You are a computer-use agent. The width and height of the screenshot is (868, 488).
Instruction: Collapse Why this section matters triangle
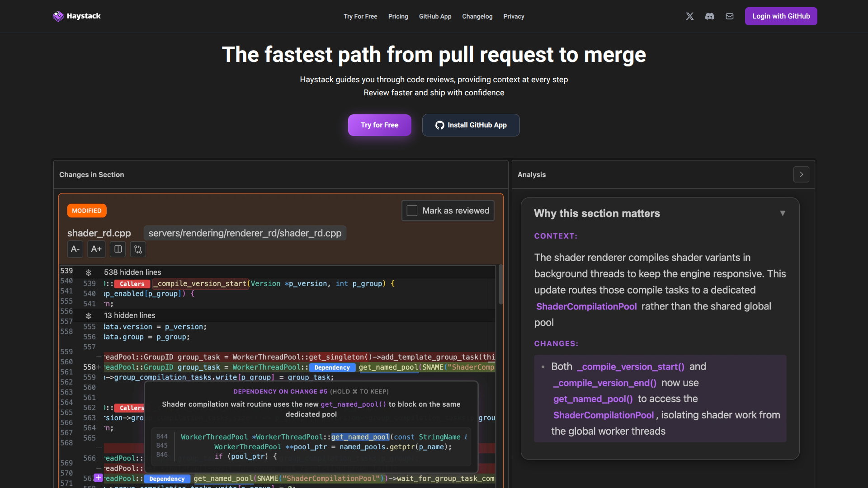[x=783, y=213]
